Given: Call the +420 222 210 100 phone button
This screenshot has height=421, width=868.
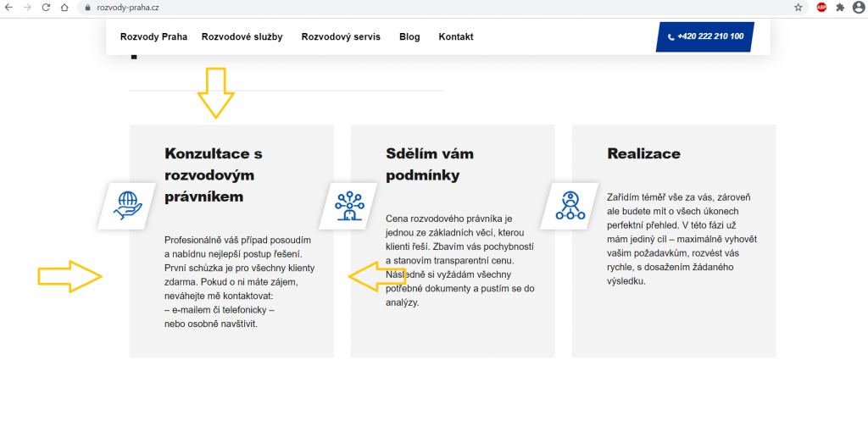Looking at the screenshot, I should tap(705, 36).
